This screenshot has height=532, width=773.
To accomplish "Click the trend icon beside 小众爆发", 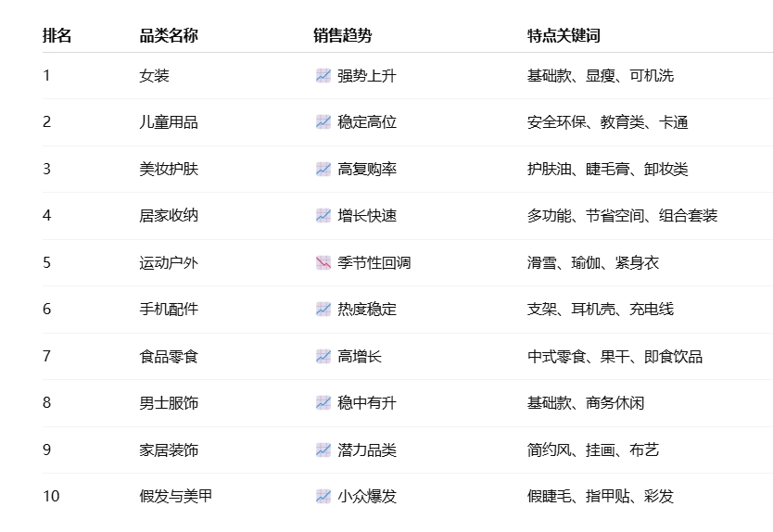I will (323, 496).
